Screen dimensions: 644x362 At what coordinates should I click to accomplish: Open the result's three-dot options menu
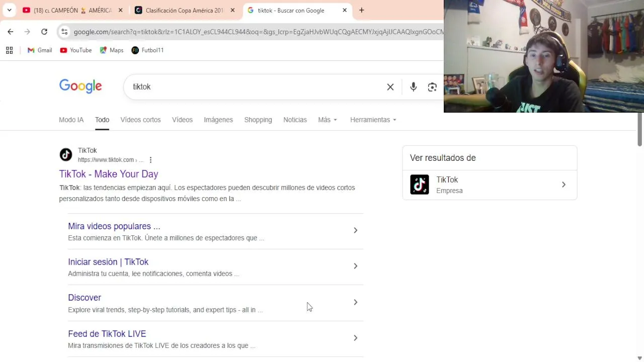point(150,160)
